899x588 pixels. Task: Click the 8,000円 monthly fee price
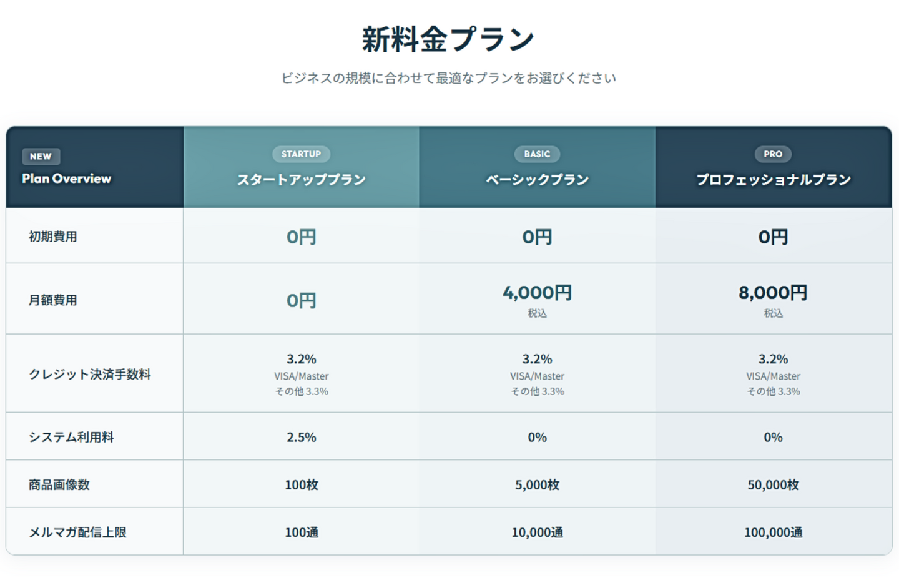coord(773,293)
